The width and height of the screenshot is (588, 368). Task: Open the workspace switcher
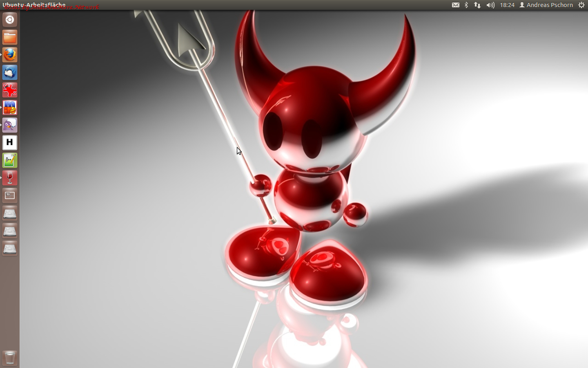point(10,195)
